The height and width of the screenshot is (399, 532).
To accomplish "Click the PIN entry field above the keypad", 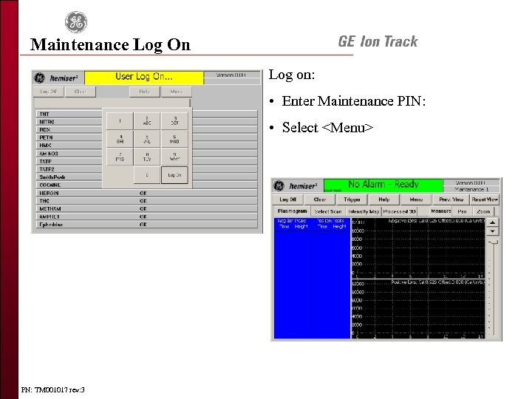I will [112, 103].
